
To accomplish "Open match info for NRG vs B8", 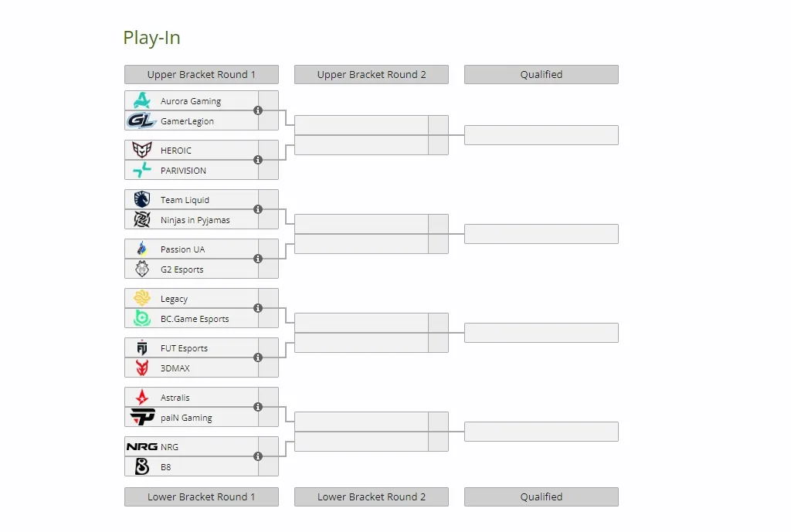I will [258, 456].
